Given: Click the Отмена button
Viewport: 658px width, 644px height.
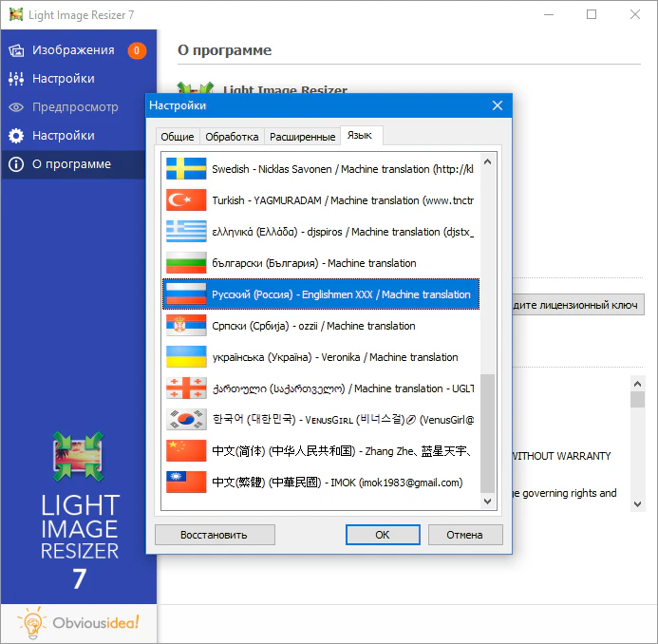Looking at the screenshot, I should tap(465, 535).
